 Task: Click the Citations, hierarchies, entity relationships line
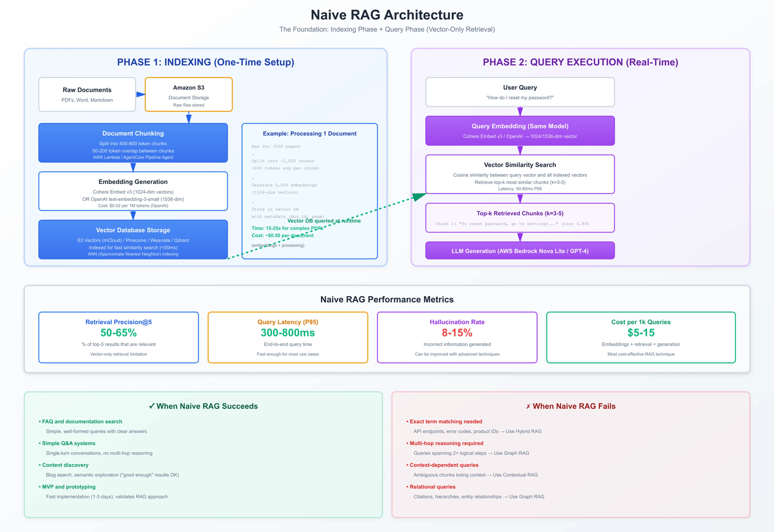(x=479, y=497)
